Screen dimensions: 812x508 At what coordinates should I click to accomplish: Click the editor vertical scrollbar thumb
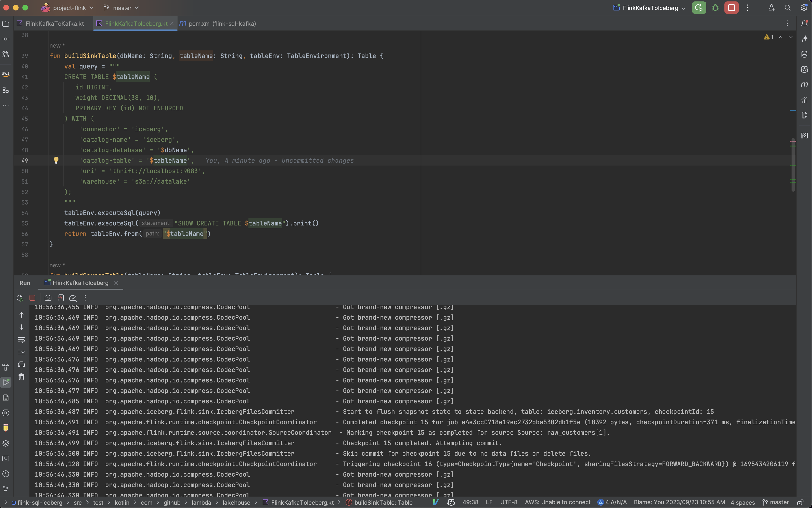click(x=793, y=165)
